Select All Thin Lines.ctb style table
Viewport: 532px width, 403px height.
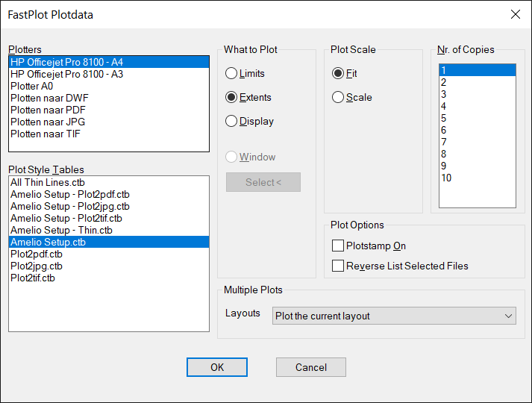(109, 182)
